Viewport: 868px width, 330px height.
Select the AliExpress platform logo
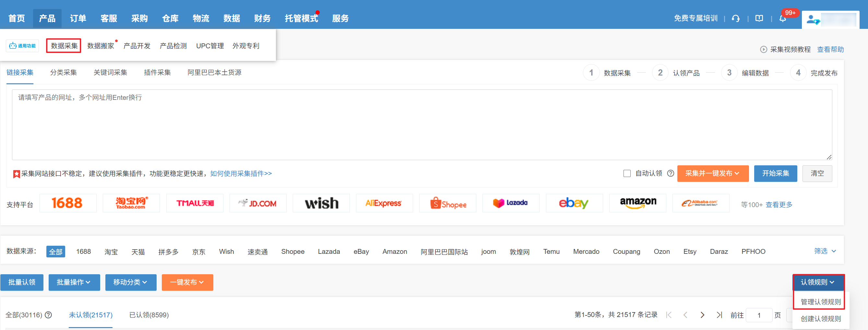[385, 203]
